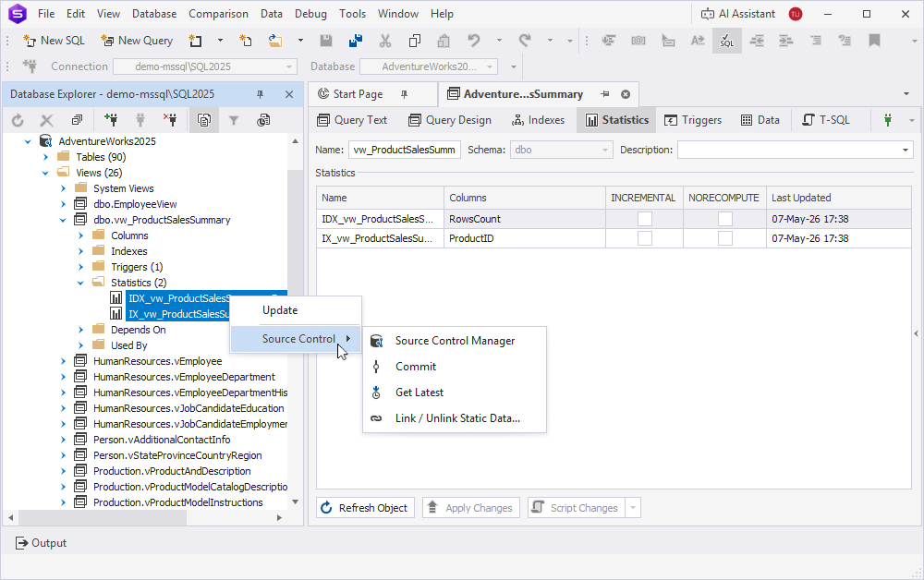Switch to the T-SQL tab
The width and height of the screenshot is (924, 580).
pyautogui.click(x=825, y=120)
